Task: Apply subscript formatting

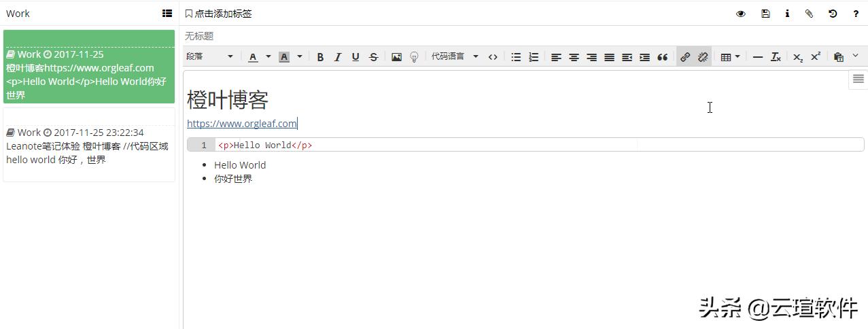Action: 798,57
